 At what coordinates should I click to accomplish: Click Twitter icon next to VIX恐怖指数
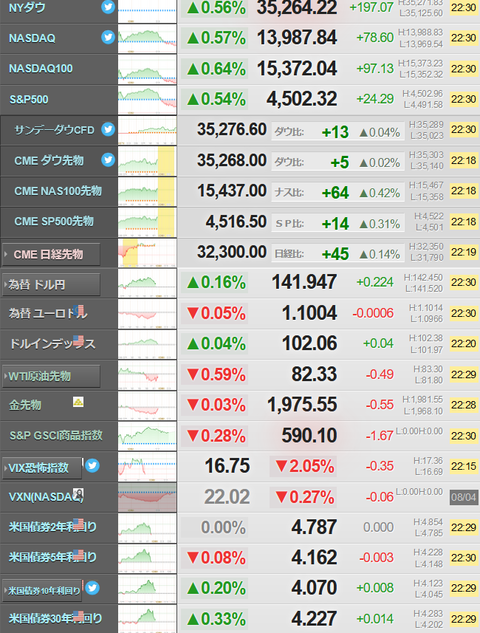[x=92, y=465]
